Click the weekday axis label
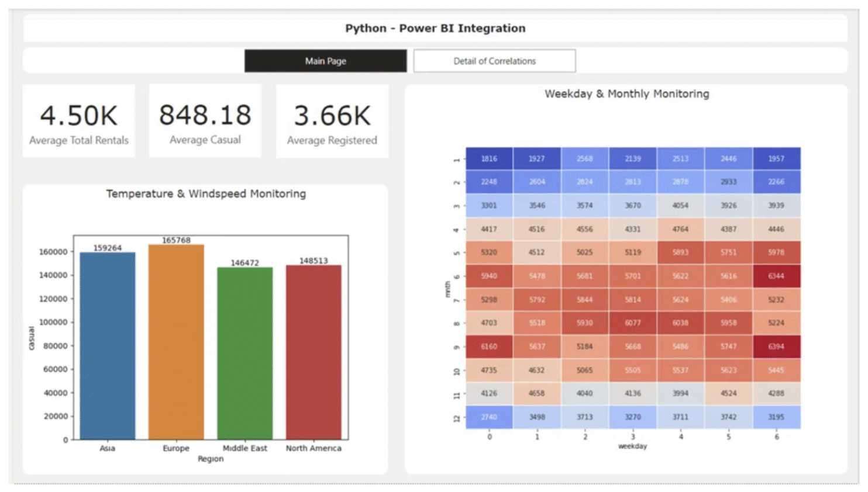 633,446
